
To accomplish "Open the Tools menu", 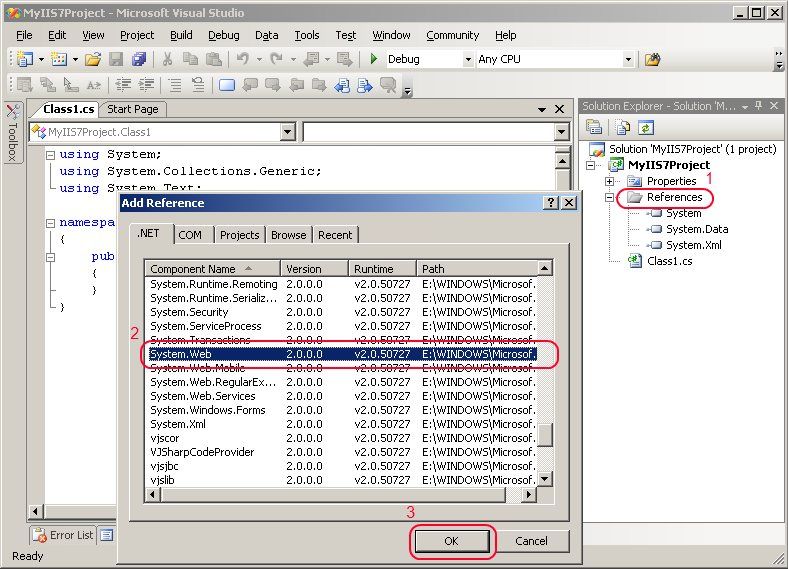I will pyautogui.click(x=307, y=35).
